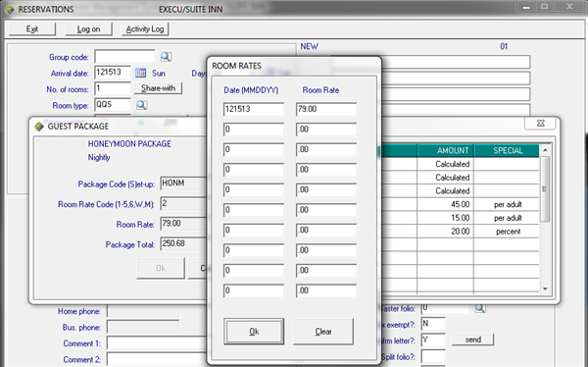The height and width of the screenshot is (367, 588).
Task: Click the Package Code field HONM
Action: [x=183, y=183]
